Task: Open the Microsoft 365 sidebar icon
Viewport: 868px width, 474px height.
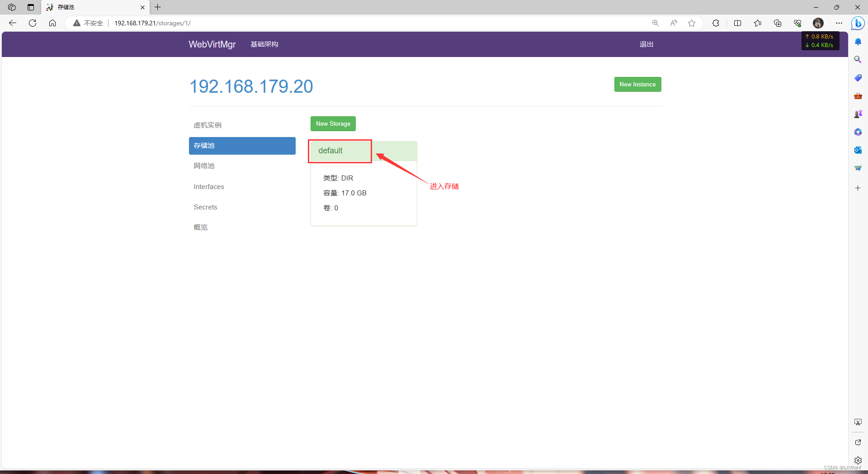Action: (x=858, y=132)
